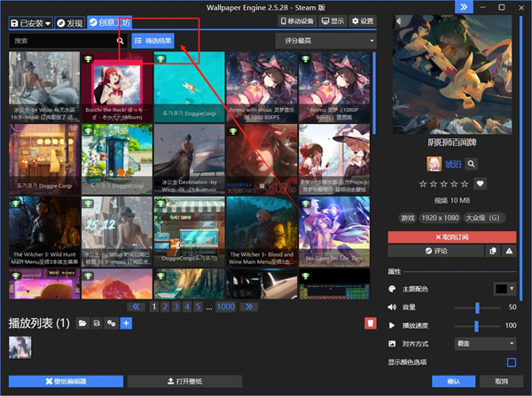Image resolution: width=532 pixels, height=396 pixels.
Task: Click the 打开壁纸 open wallpaper button
Action: click(184, 382)
